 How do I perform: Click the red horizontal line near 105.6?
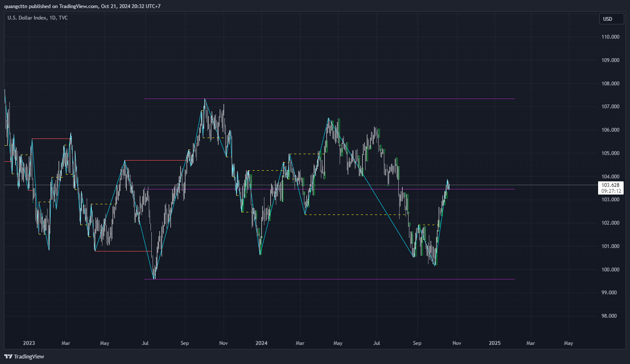[51, 138]
